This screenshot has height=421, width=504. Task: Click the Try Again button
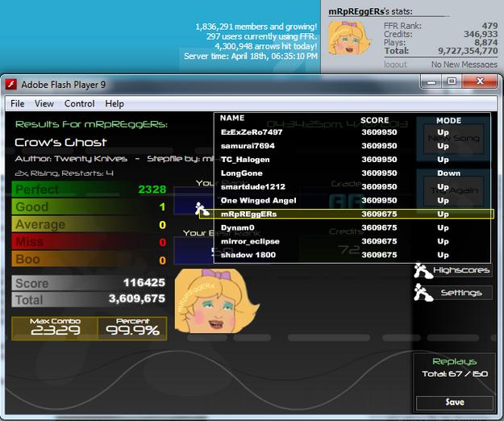click(x=454, y=191)
